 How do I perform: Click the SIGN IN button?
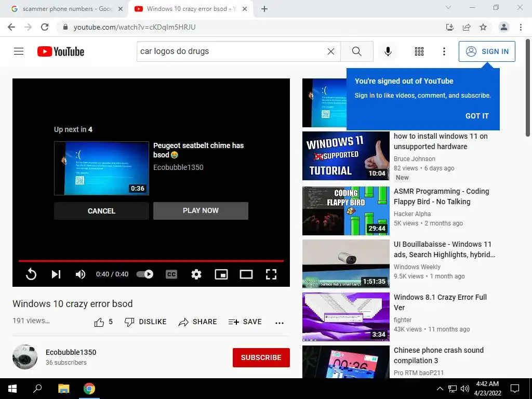pos(487,51)
